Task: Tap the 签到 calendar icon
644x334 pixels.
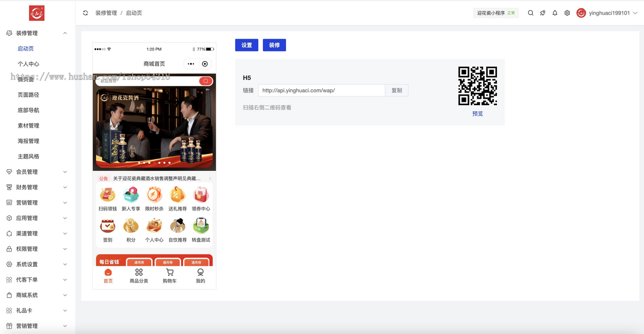Action: [x=108, y=226]
